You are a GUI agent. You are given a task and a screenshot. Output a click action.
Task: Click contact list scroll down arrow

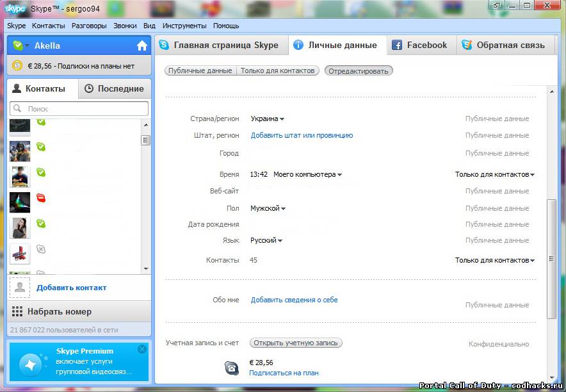click(146, 268)
